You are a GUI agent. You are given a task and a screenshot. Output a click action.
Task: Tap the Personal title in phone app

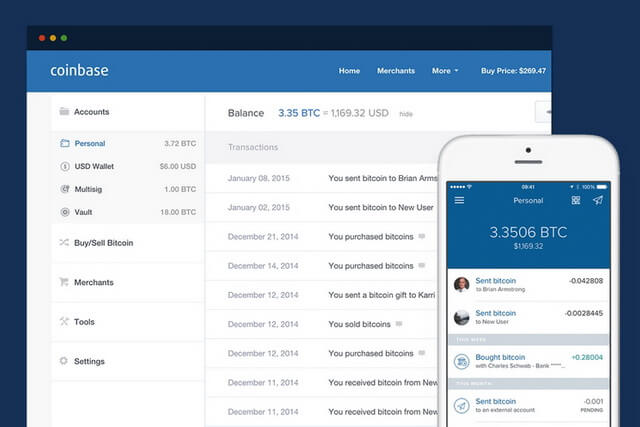click(528, 200)
